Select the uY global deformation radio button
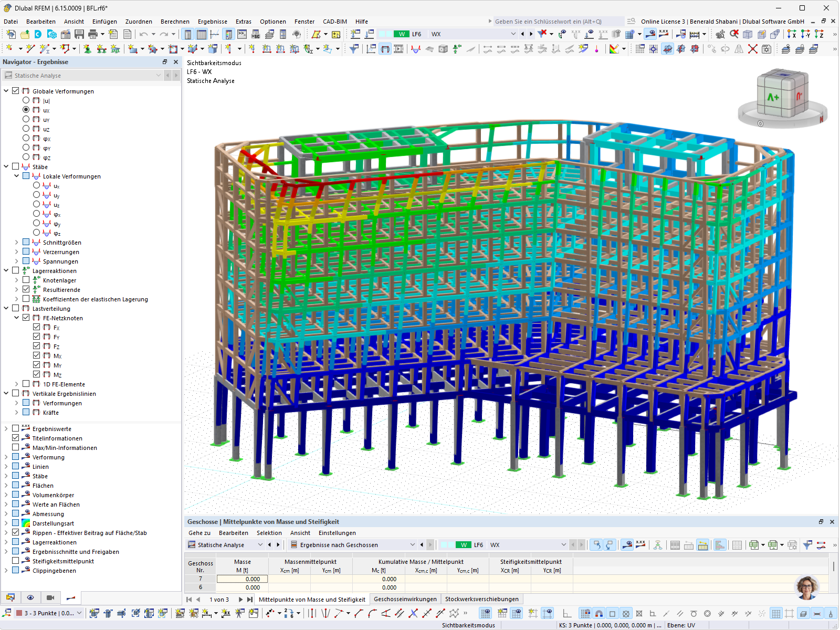This screenshot has width=840, height=630. click(26, 119)
